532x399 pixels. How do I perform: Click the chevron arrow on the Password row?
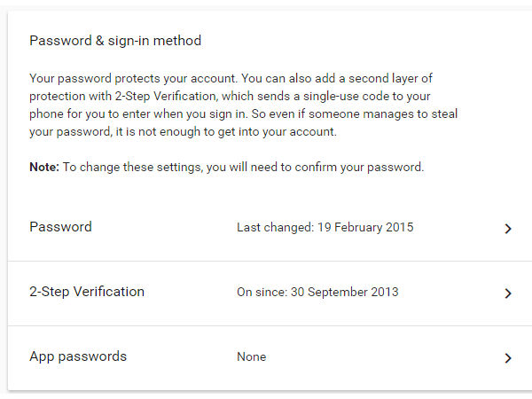tap(508, 229)
